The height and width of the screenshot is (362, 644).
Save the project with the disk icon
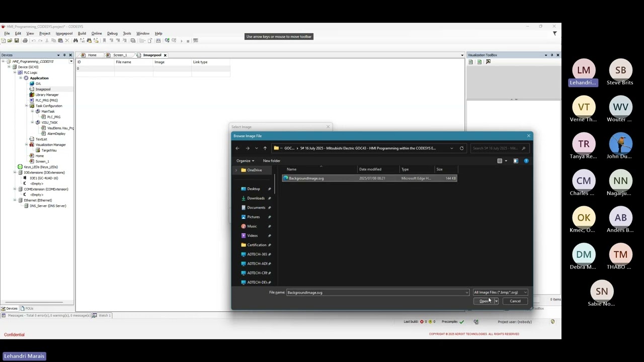click(x=17, y=41)
